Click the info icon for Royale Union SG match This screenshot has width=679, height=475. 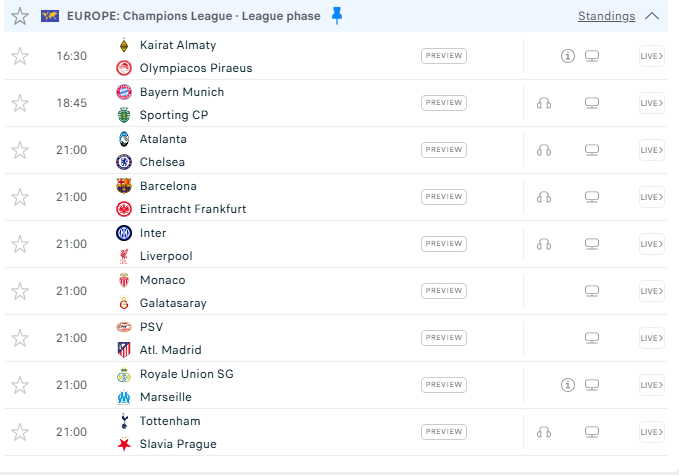(567, 385)
